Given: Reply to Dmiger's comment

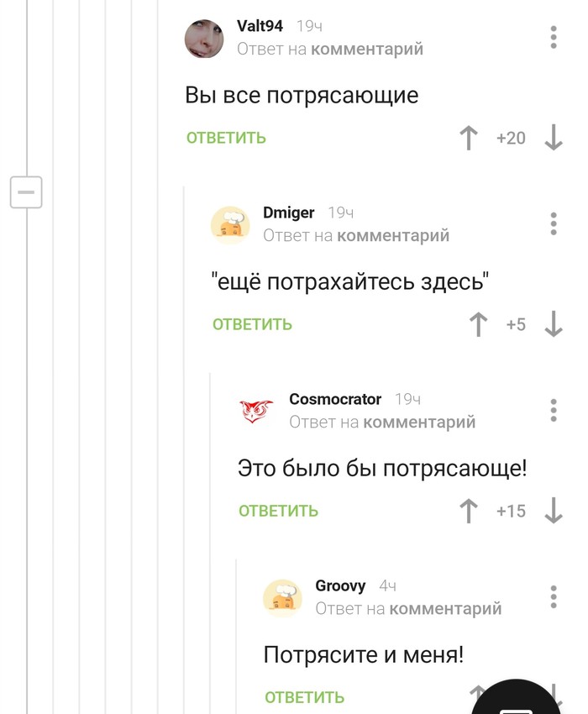Looking at the screenshot, I should [252, 325].
